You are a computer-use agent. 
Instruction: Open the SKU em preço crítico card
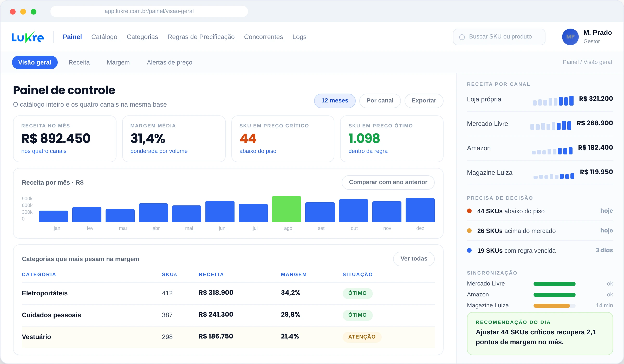pyautogui.click(x=283, y=139)
